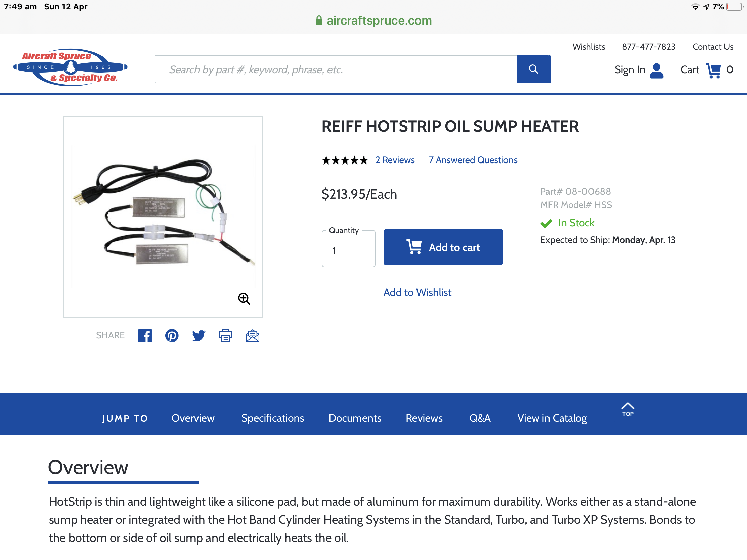The width and height of the screenshot is (747, 560).
Task: View the 7 Answered Questions
Action: click(x=473, y=160)
